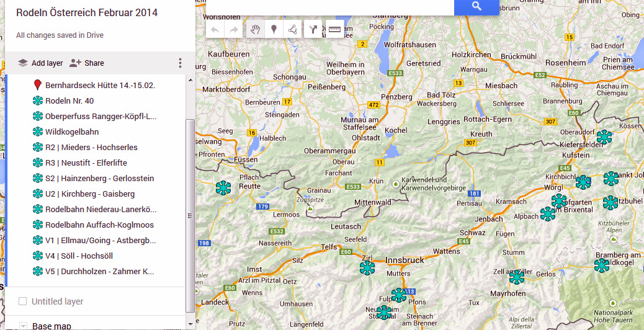Click the snowflake marker near Neustift im Stubaital
This screenshot has width=644, height=330.
(384, 313)
